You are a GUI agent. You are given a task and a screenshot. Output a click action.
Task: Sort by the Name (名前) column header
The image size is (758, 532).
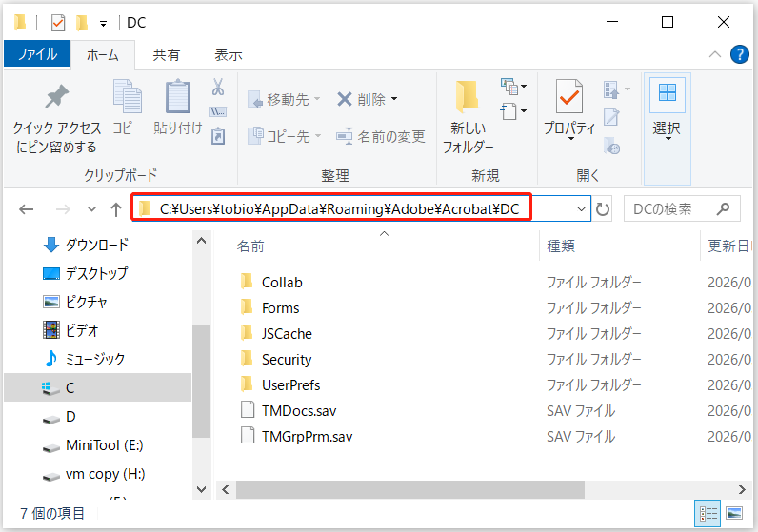(x=250, y=246)
